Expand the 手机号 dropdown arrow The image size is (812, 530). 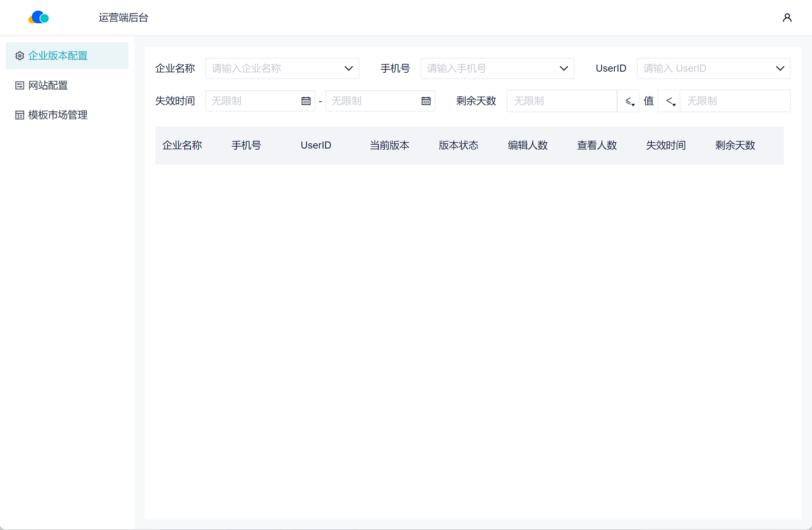(x=564, y=68)
